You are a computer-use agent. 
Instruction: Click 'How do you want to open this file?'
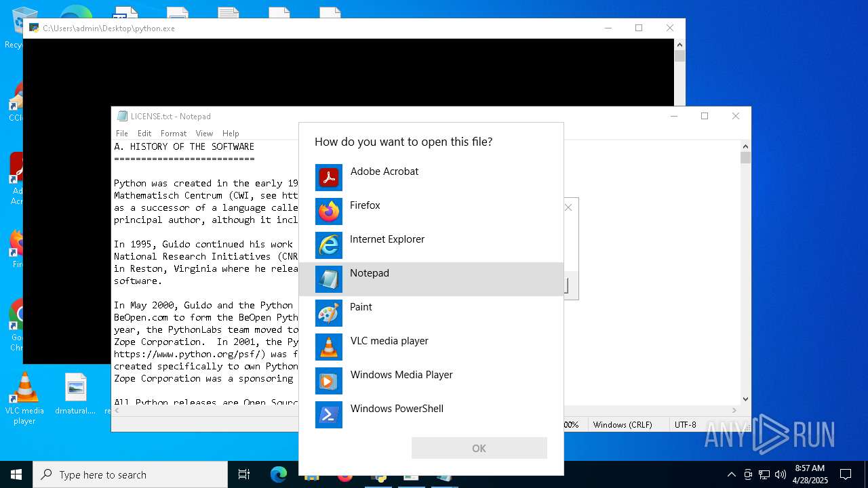click(403, 142)
